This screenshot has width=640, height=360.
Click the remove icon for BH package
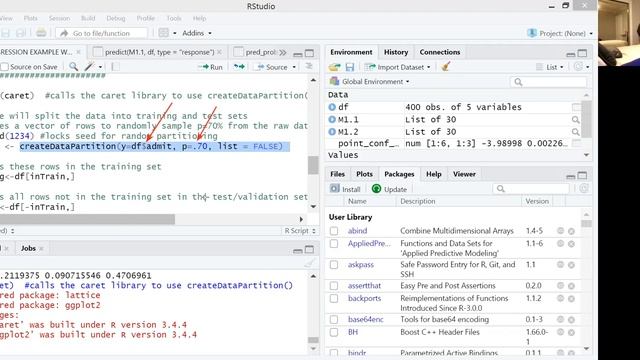(571, 333)
